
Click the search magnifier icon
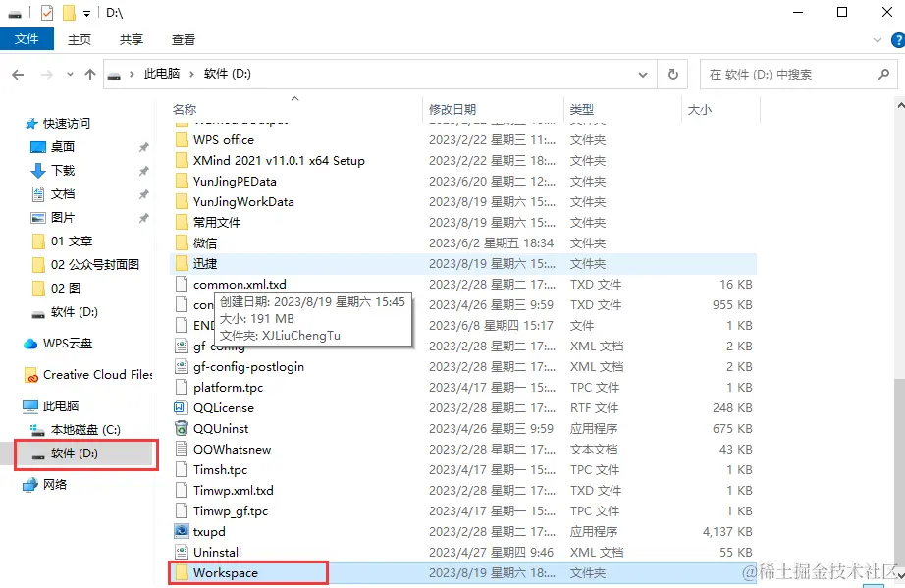[x=883, y=74]
